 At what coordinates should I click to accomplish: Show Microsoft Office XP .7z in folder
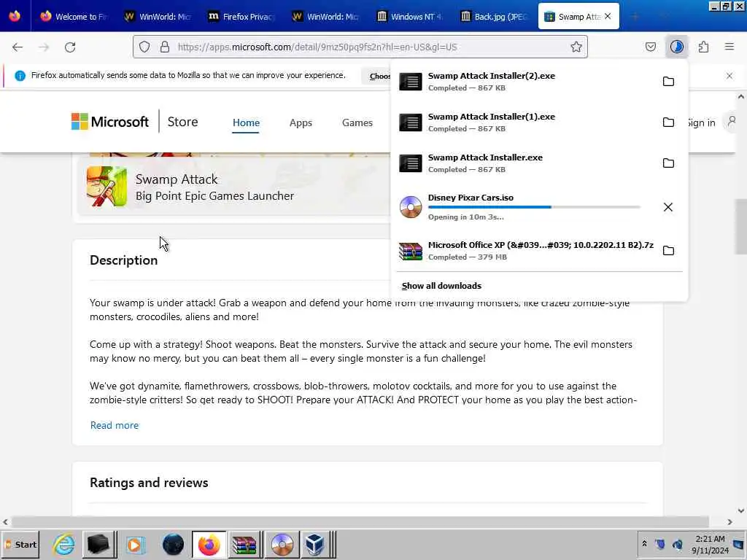[668, 251]
